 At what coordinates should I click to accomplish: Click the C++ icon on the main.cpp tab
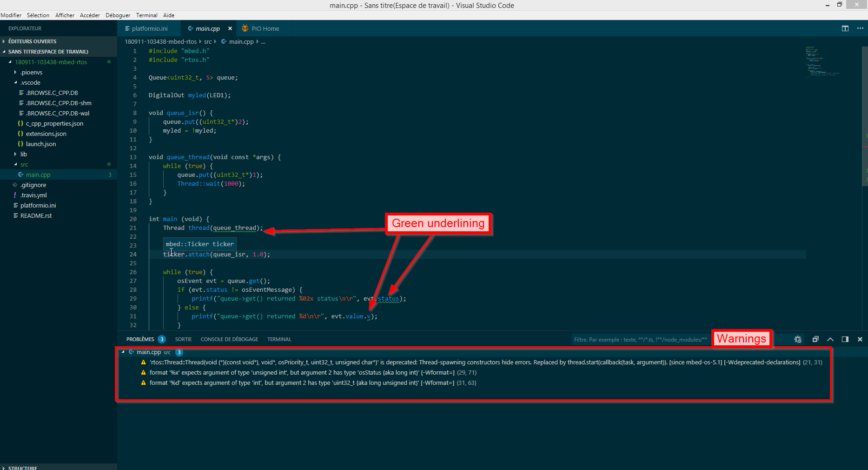click(x=190, y=28)
